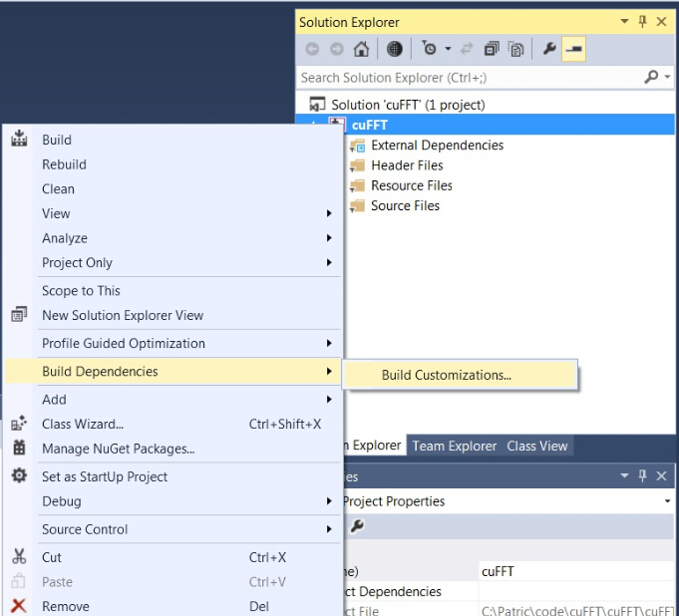Open the search options dropdown arrow
Image resolution: width=679 pixels, height=616 pixels.
pos(667,77)
